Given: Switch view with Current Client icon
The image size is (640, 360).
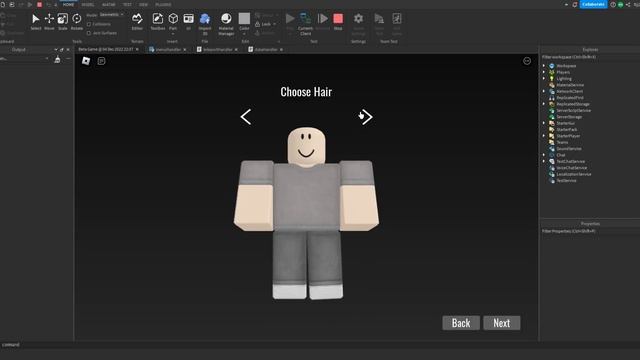Looking at the screenshot, I should tap(305, 19).
